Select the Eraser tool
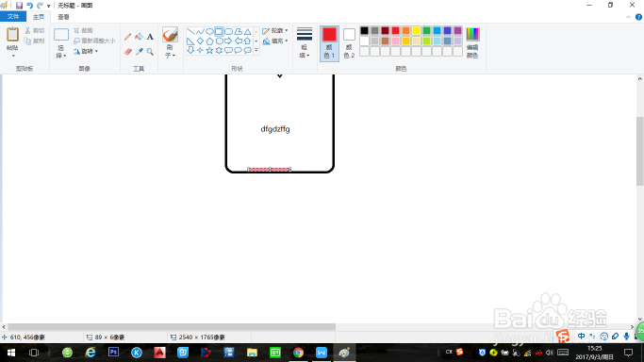 point(127,52)
